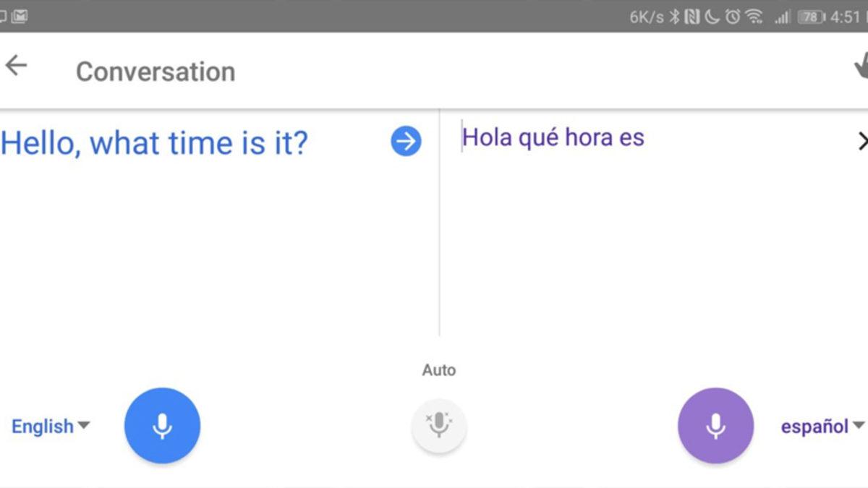Open the Bluetooth status icon
The width and height of the screenshot is (868, 488).
(673, 16)
